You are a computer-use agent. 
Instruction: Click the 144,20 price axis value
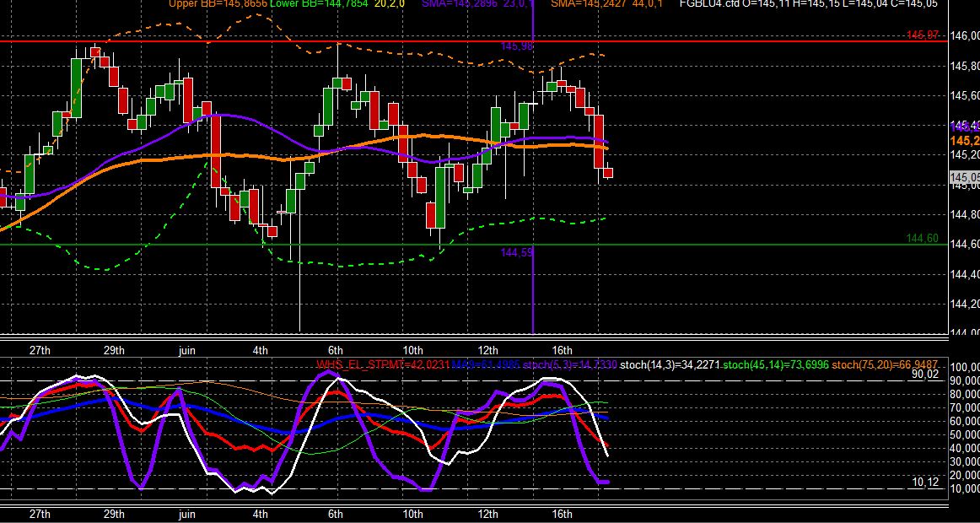(964, 304)
